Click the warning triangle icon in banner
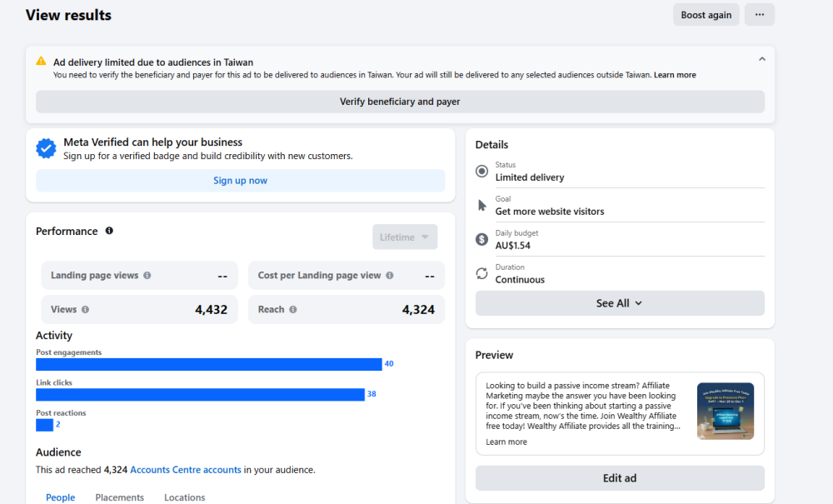 41,62
